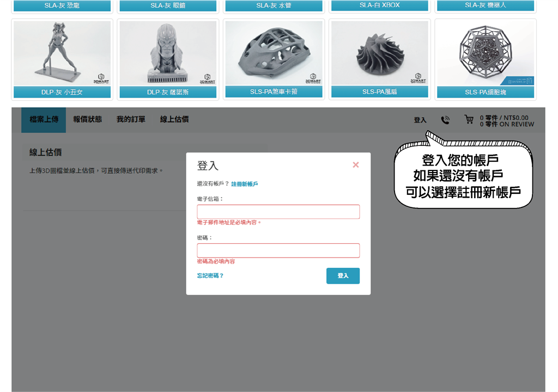558x392 pixels.
Task: Click the 密碼 password input field
Action: [x=278, y=250]
